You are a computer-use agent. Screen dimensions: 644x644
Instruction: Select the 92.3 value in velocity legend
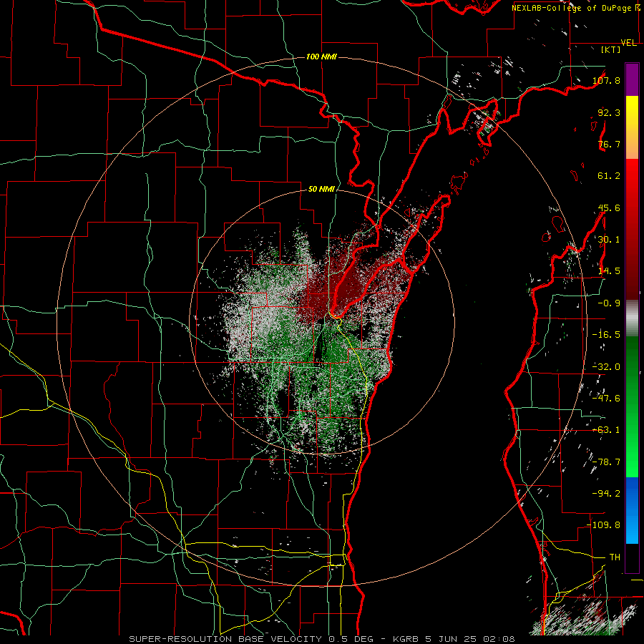point(609,112)
